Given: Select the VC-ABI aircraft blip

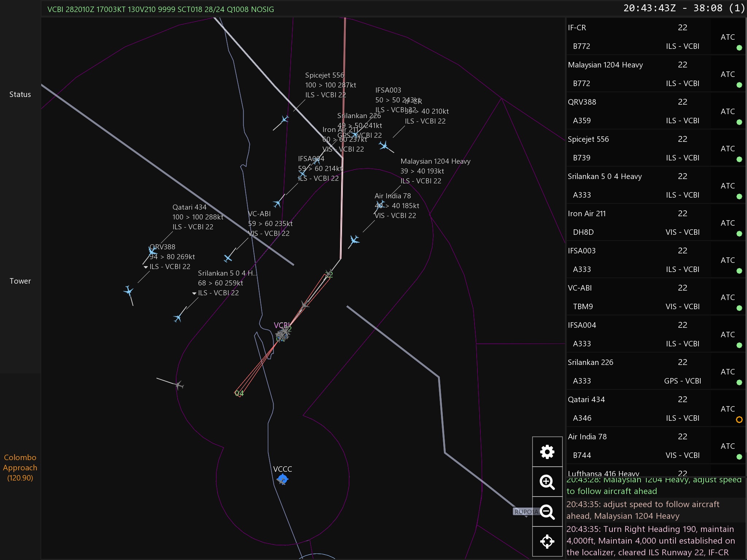Looking at the screenshot, I should point(228,258).
